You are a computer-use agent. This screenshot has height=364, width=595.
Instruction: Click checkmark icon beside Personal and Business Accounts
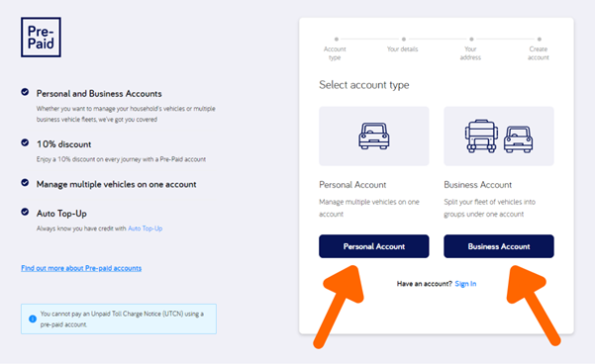25,92
